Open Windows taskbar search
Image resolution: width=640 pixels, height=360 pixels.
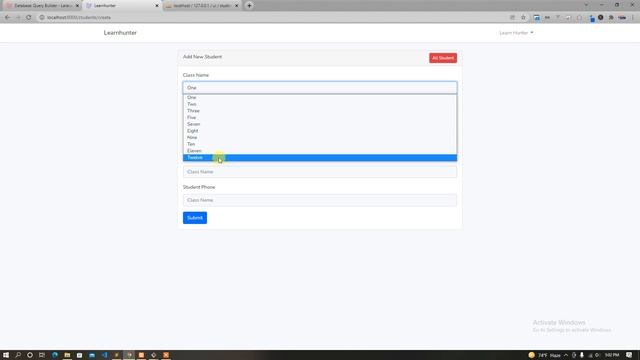[x=18, y=355]
